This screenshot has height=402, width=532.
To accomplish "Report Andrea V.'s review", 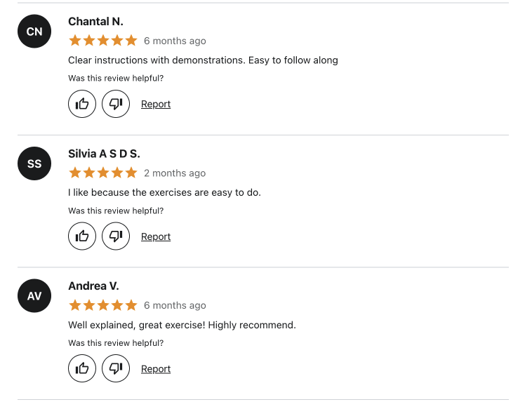I will point(156,369).
